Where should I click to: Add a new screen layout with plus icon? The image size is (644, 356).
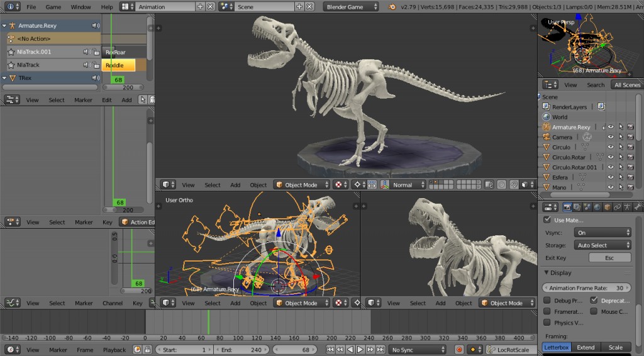coord(200,7)
